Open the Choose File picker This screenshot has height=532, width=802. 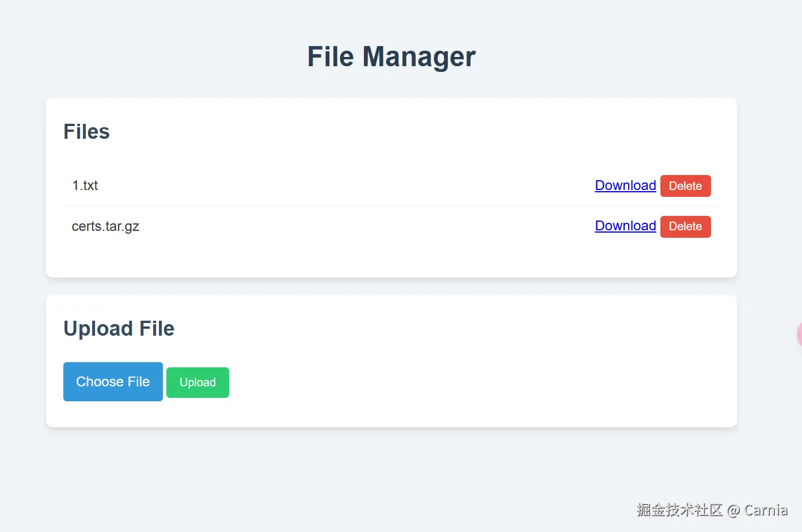[113, 382]
